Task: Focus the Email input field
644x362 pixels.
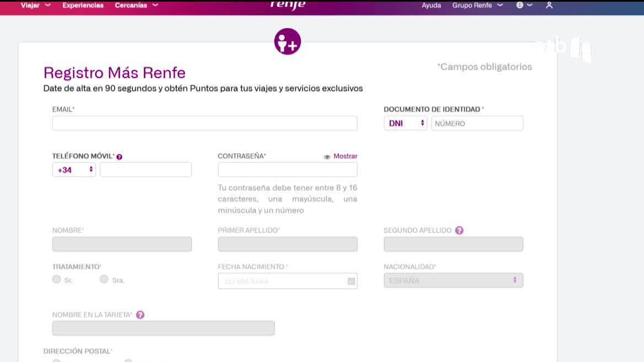Action: pyautogui.click(x=205, y=123)
